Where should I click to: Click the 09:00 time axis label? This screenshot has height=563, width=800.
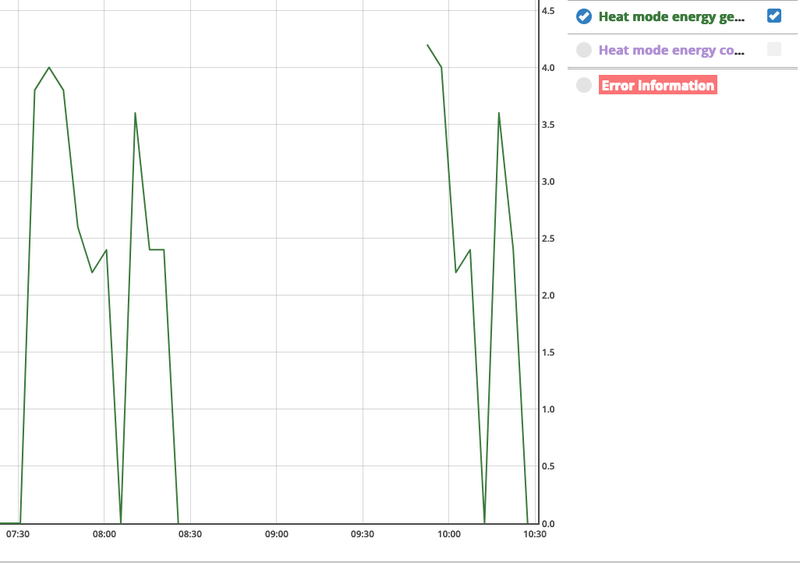tap(276, 534)
